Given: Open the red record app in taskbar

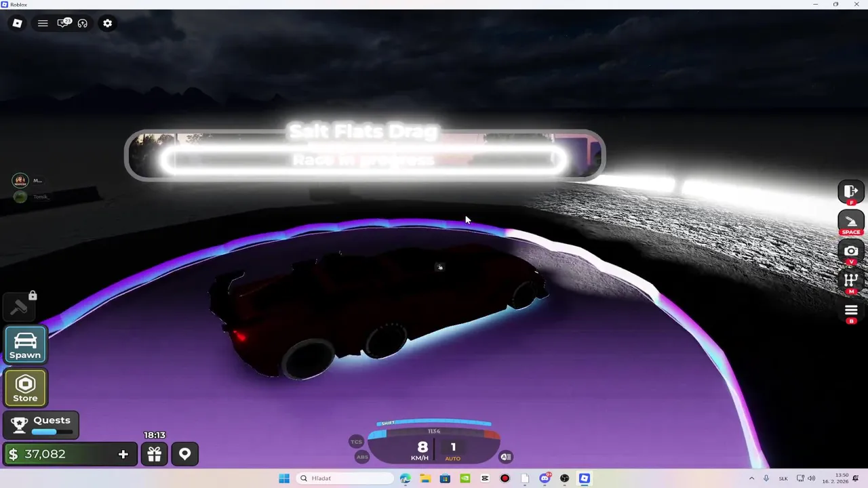Looking at the screenshot, I should (505, 479).
